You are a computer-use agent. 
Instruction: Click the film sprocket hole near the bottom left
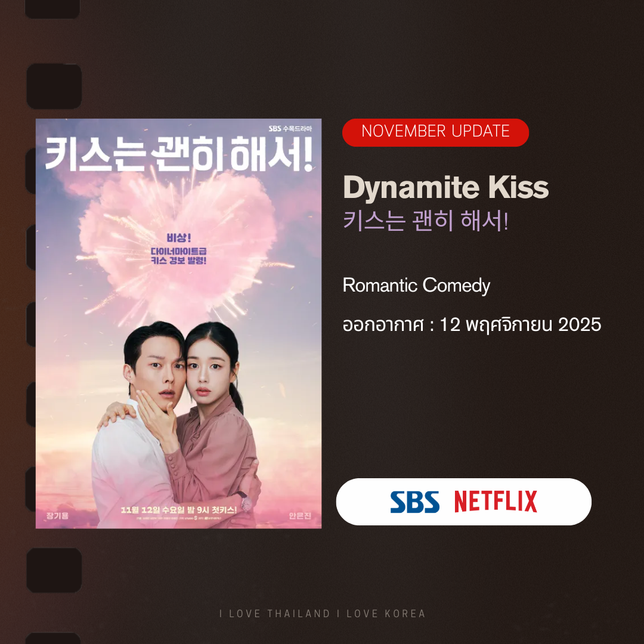pos(54,570)
